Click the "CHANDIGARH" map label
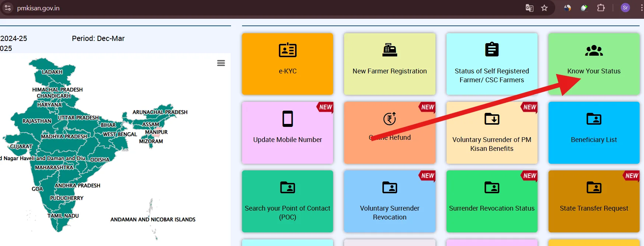This screenshot has height=246, width=644. click(54, 96)
